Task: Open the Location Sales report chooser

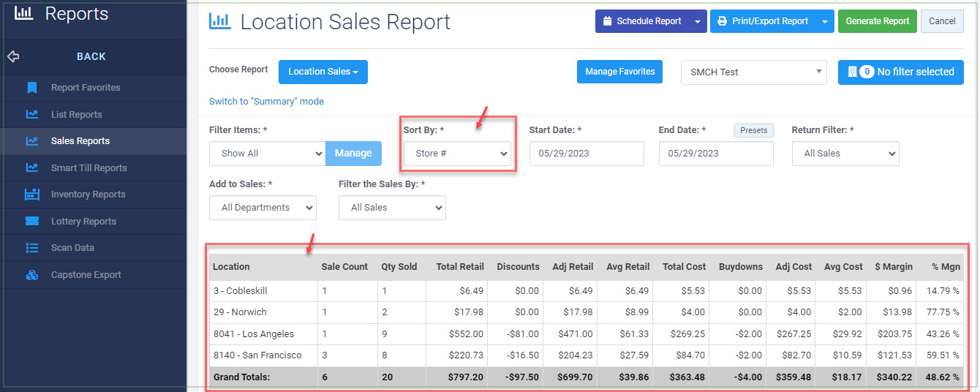Action: pyautogui.click(x=323, y=72)
